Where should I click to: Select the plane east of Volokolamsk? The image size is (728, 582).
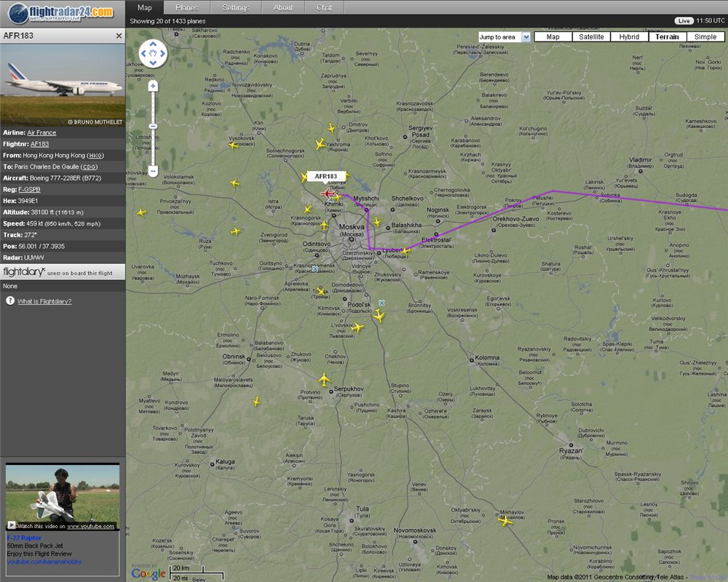(235, 183)
